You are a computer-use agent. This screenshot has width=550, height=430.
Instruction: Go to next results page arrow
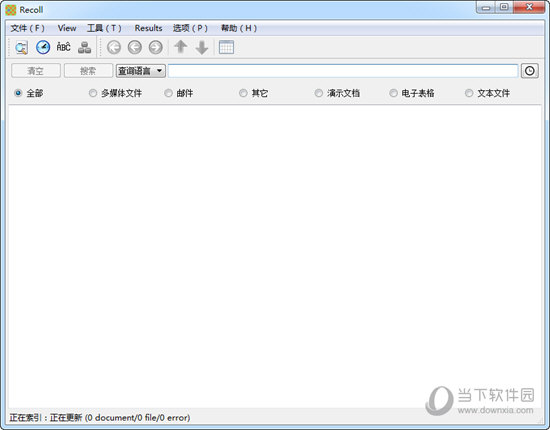156,47
